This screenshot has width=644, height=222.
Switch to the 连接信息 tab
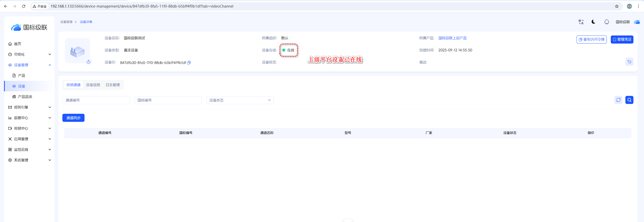click(93, 85)
